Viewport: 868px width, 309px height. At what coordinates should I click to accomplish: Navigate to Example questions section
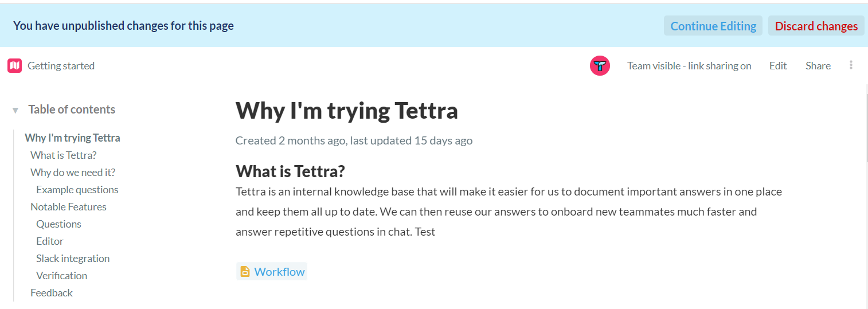coord(77,190)
